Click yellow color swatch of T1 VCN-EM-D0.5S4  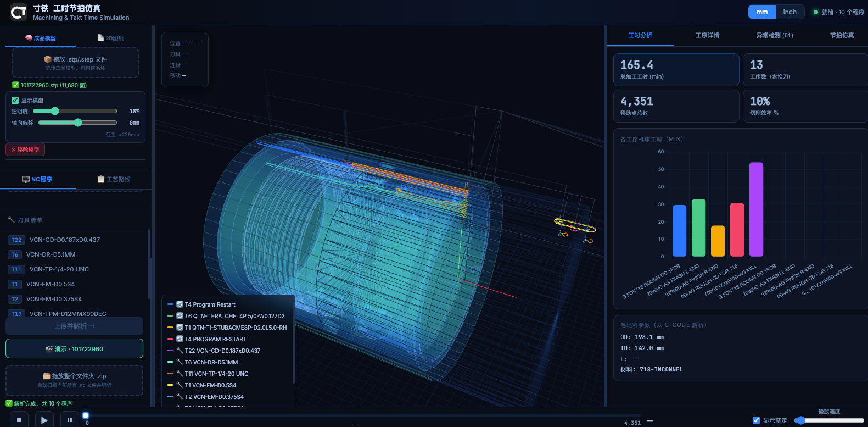click(x=170, y=385)
